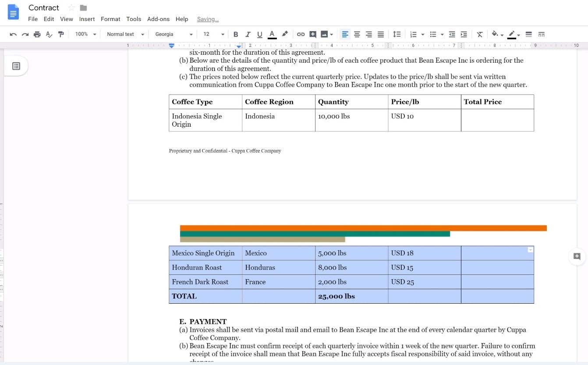Add a comment from the toolbar

[313, 34]
